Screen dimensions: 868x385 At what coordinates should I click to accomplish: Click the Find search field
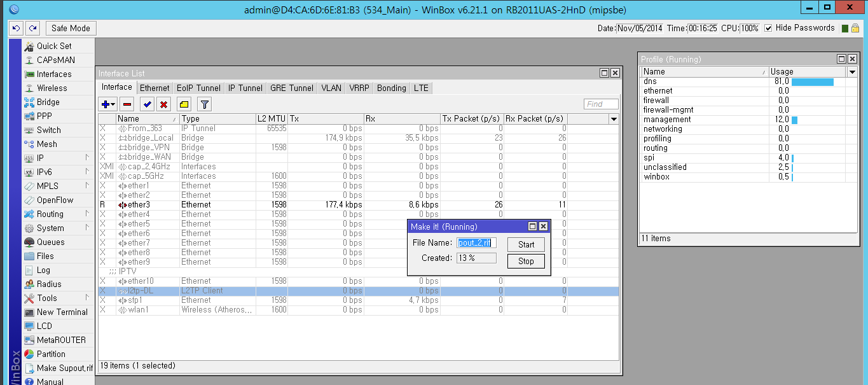[x=601, y=104]
